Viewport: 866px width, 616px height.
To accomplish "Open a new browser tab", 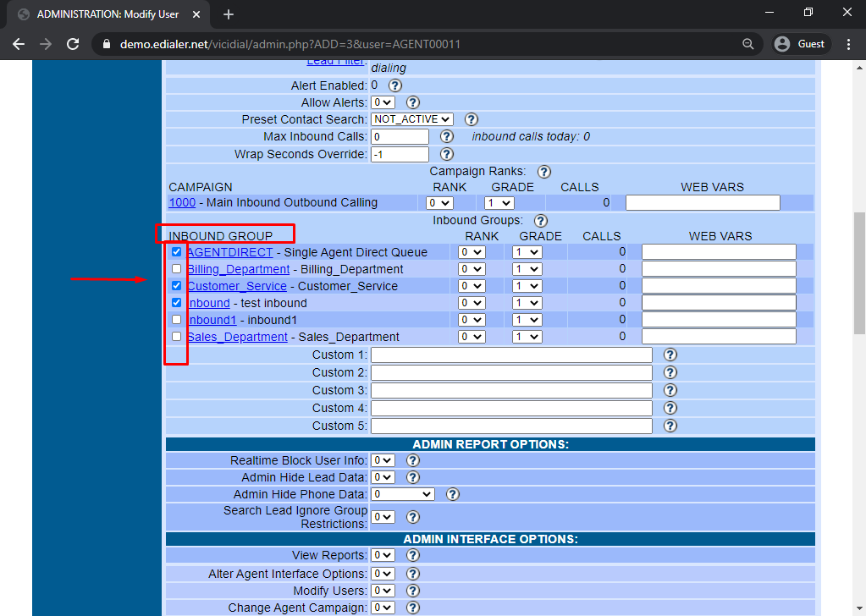I will pyautogui.click(x=229, y=14).
